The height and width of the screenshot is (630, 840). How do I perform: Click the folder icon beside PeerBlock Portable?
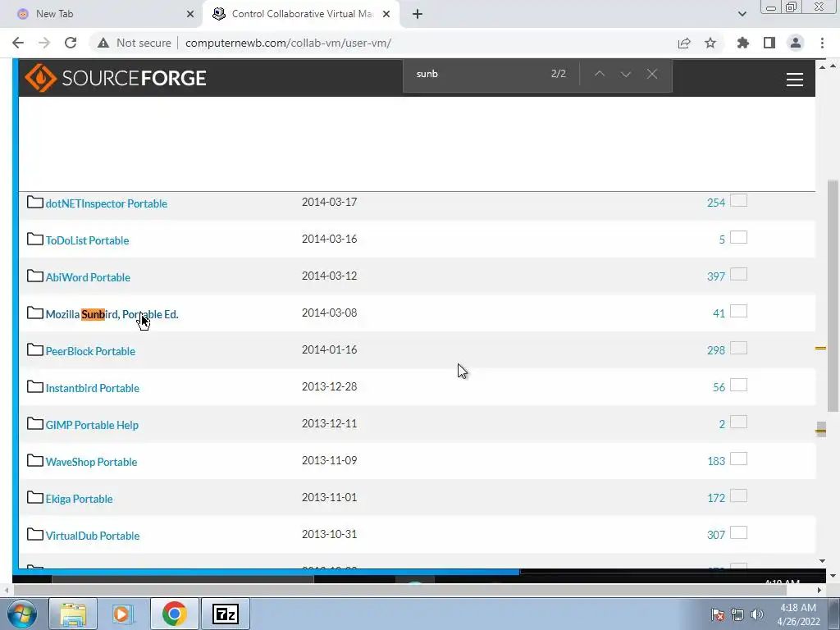(x=35, y=349)
